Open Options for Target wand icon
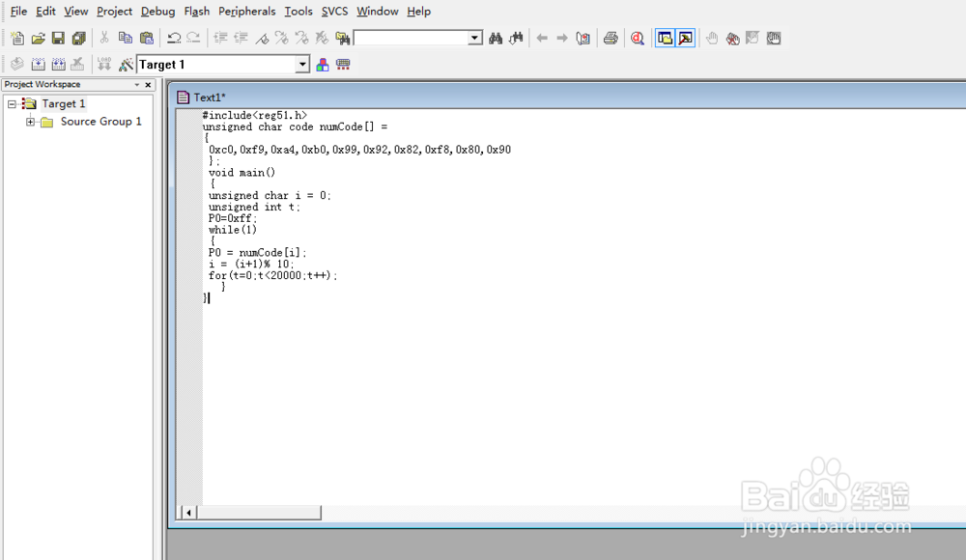The width and height of the screenshot is (966, 560). pyautogui.click(x=126, y=64)
